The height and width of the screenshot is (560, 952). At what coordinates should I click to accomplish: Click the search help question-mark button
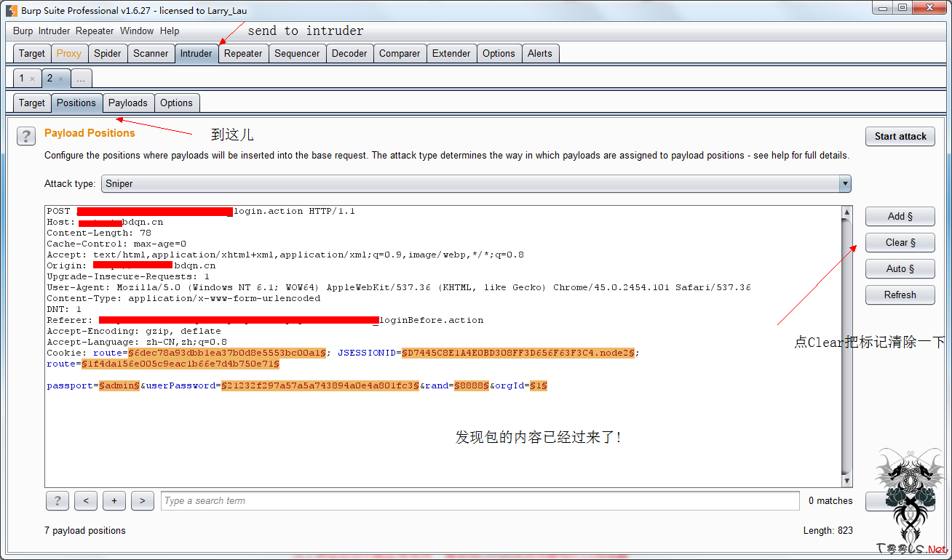click(57, 500)
